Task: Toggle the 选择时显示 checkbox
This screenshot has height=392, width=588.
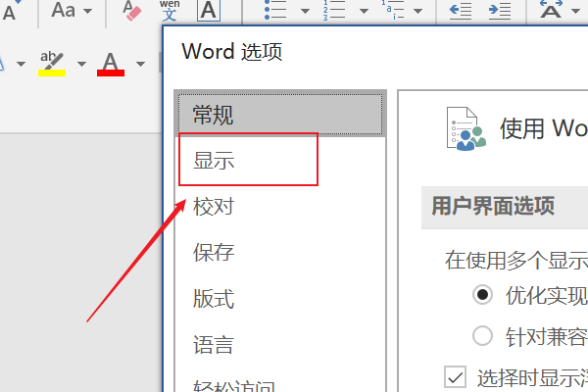Action: pyautogui.click(x=456, y=377)
